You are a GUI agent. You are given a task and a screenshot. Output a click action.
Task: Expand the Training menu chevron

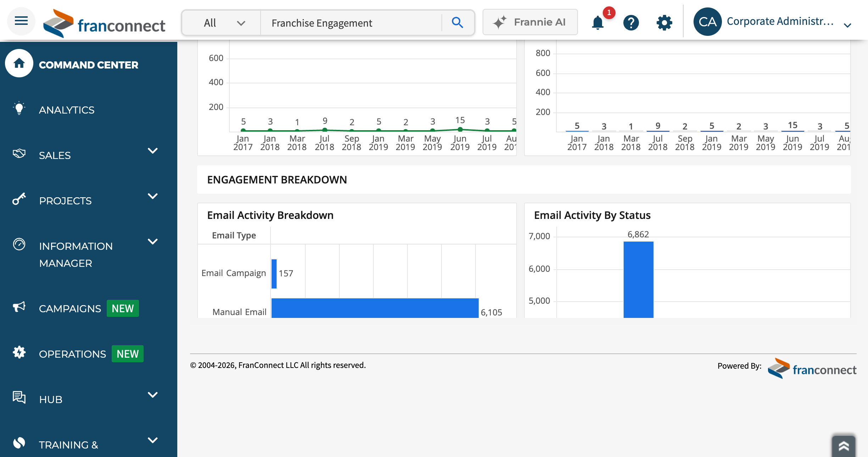pos(152,440)
